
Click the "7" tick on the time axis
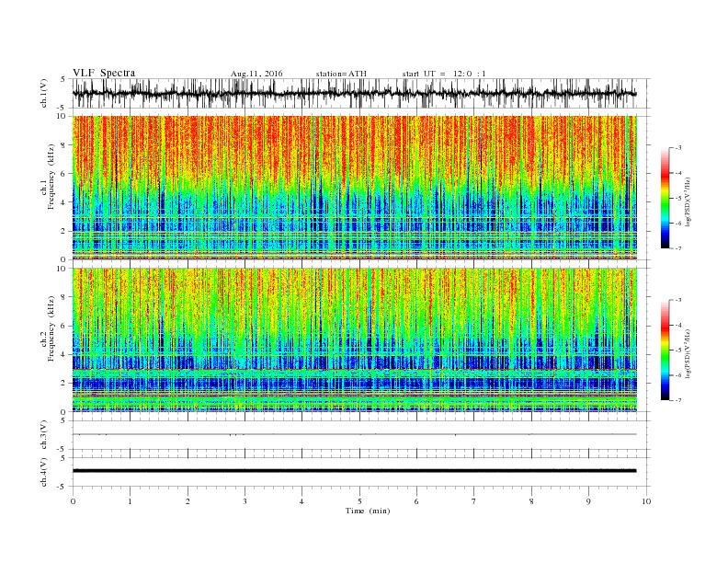click(473, 501)
